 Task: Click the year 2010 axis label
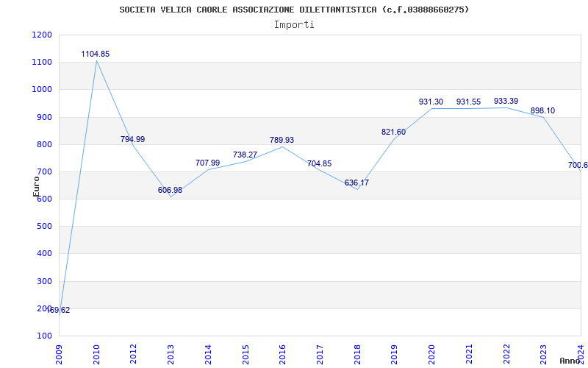pos(96,354)
